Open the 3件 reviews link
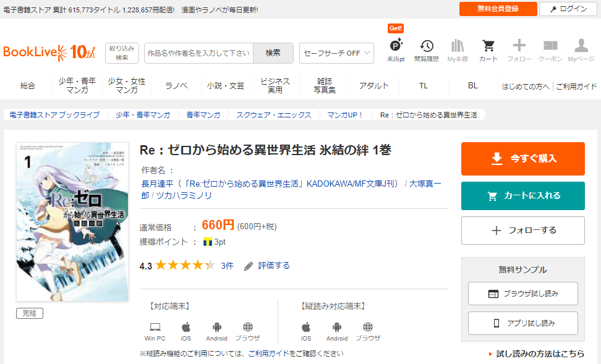Image resolution: width=601 pixels, height=364 pixels. [x=227, y=266]
